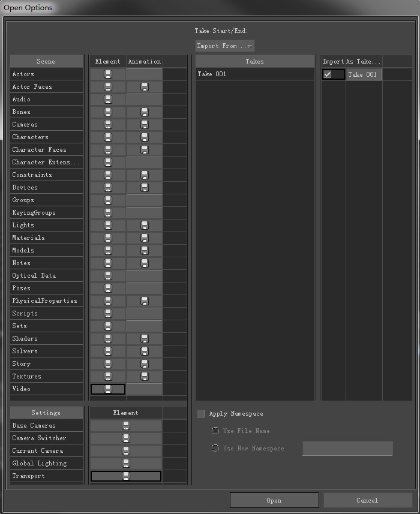Toggle Character Faces animation save icon

coord(144,150)
